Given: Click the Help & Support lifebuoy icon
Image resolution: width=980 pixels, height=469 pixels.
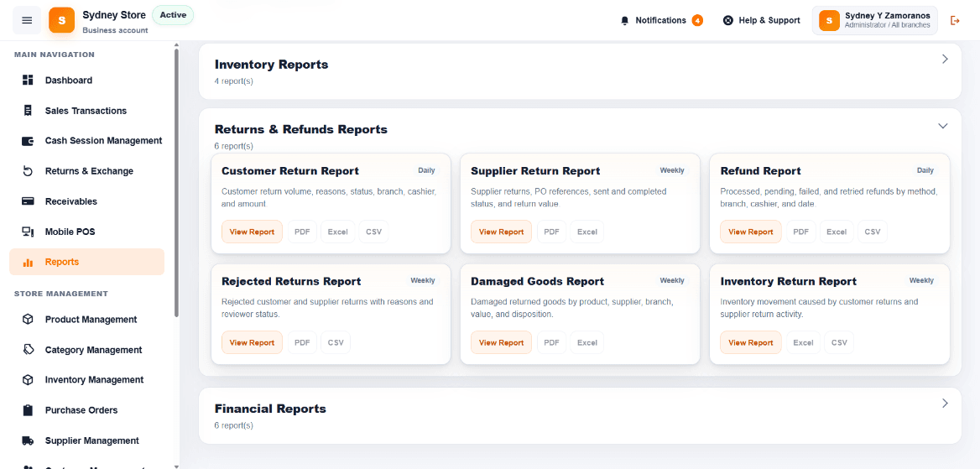Looking at the screenshot, I should tap(727, 21).
